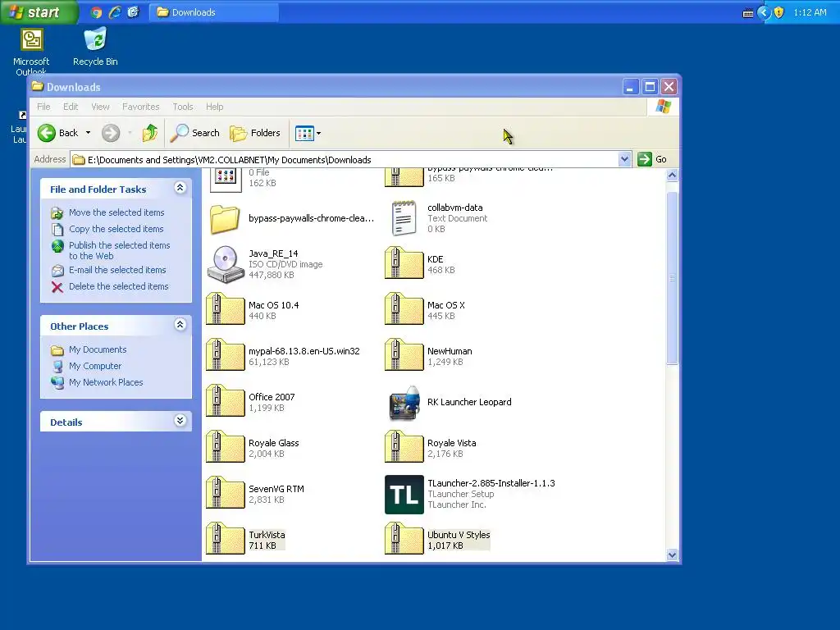
Task: Click the greyed-out Forward arrow button
Action: 111,133
